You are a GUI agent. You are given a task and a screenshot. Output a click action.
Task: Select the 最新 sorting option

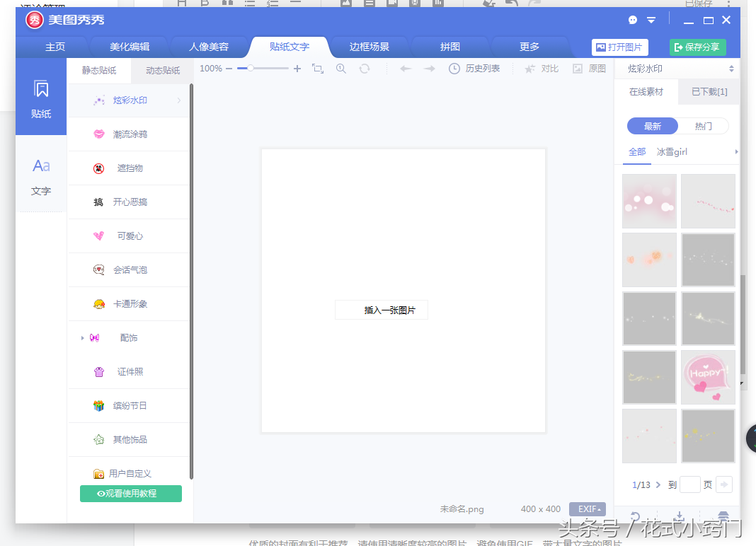[x=652, y=125]
